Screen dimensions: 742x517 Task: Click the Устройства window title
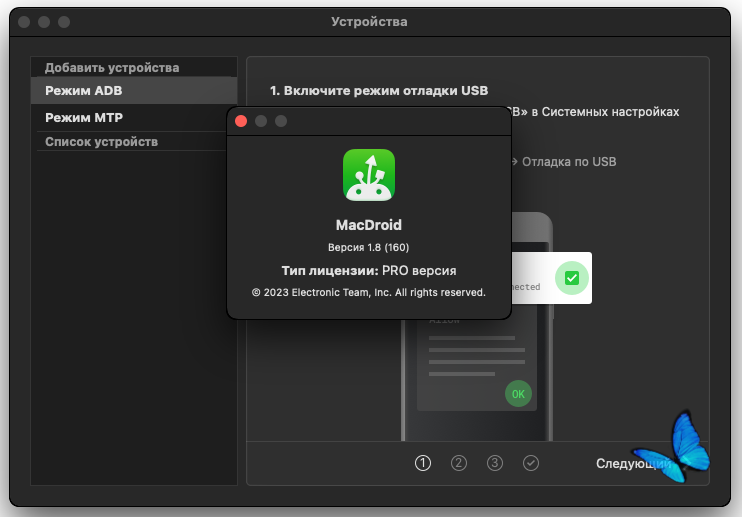tap(369, 22)
